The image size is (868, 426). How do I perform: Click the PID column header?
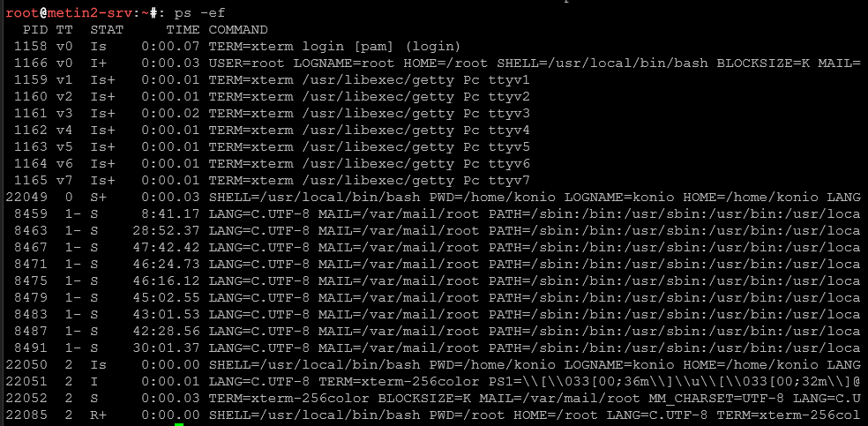pyautogui.click(x=36, y=29)
